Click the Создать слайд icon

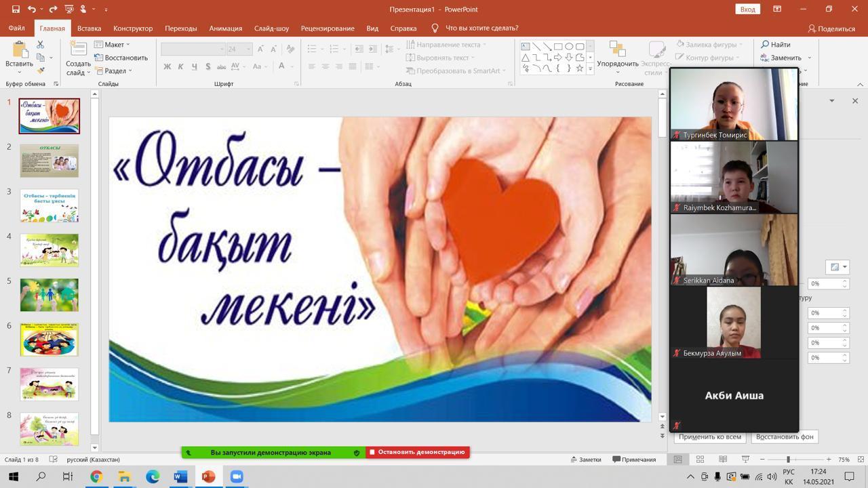(78, 50)
